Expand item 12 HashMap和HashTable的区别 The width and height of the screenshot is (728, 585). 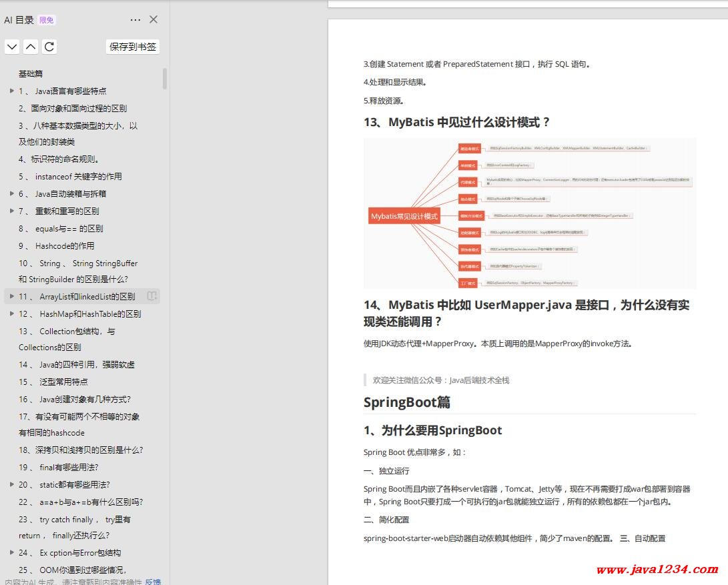click(11, 314)
